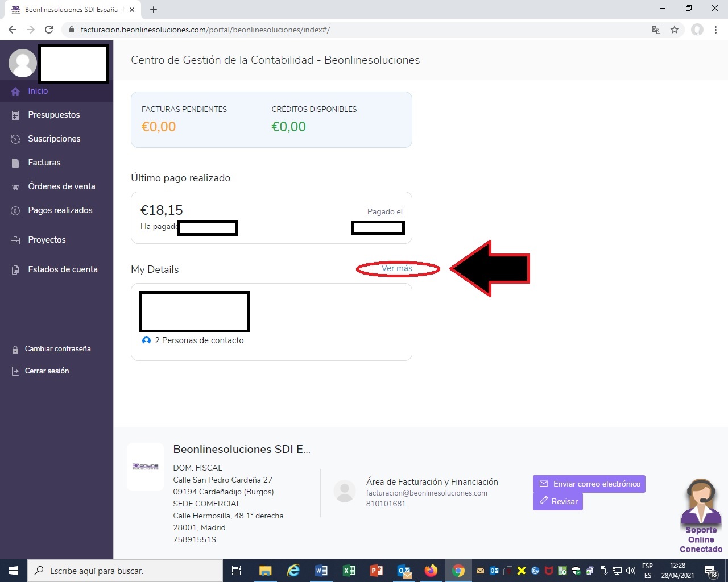Click the Ver más link
The width and height of the screenshot is (728, 582).
tap(397, 268)
